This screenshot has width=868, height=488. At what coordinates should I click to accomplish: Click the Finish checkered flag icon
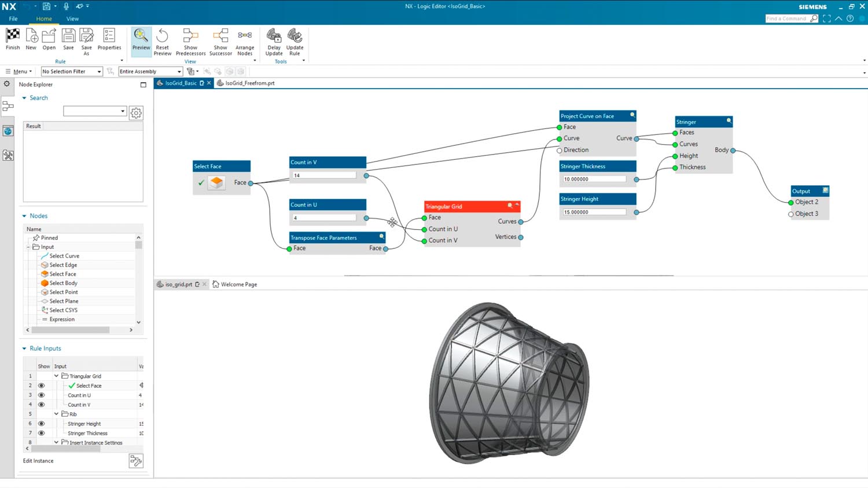tap(13, 36)
